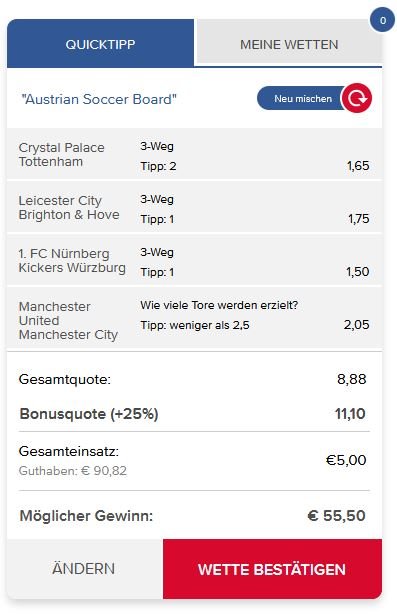The height and width of the screenshot is (614, 397).
Task: Click the blue bet counter badge
Action: tap(383, 20)
